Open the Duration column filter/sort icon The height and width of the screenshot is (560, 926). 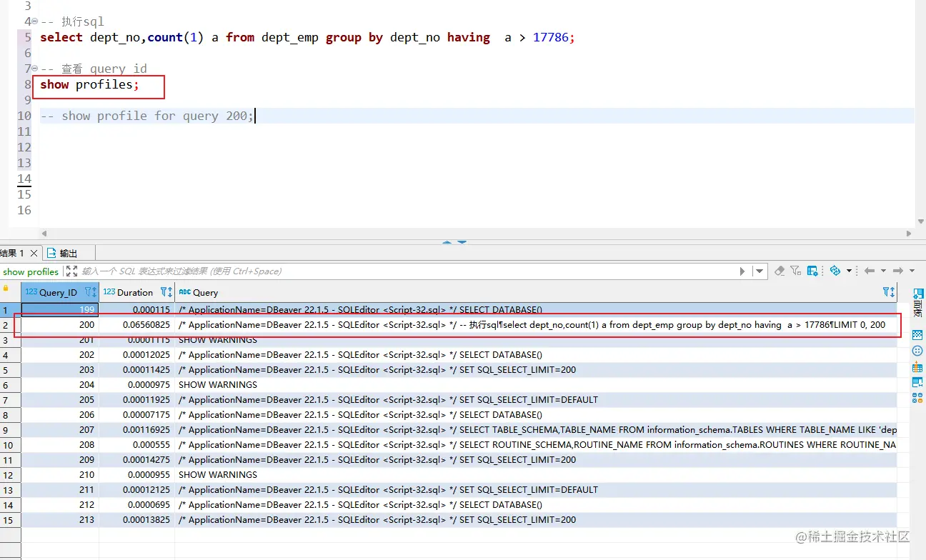[166, 292]
